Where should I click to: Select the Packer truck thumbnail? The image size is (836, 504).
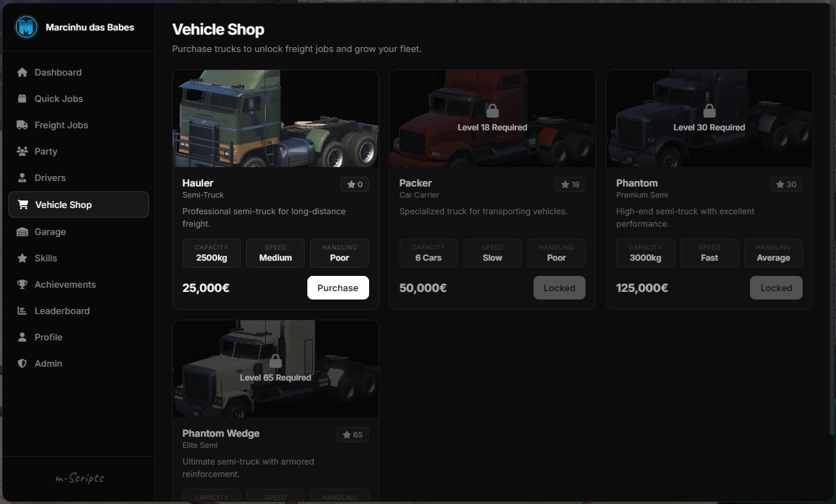[x=493, y=119]
